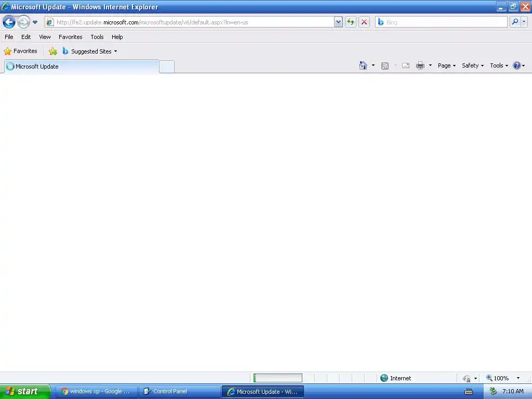Screen dimensions: 532x399
Task: Click the Protected Mode status icon
Action: click(467, 378)
